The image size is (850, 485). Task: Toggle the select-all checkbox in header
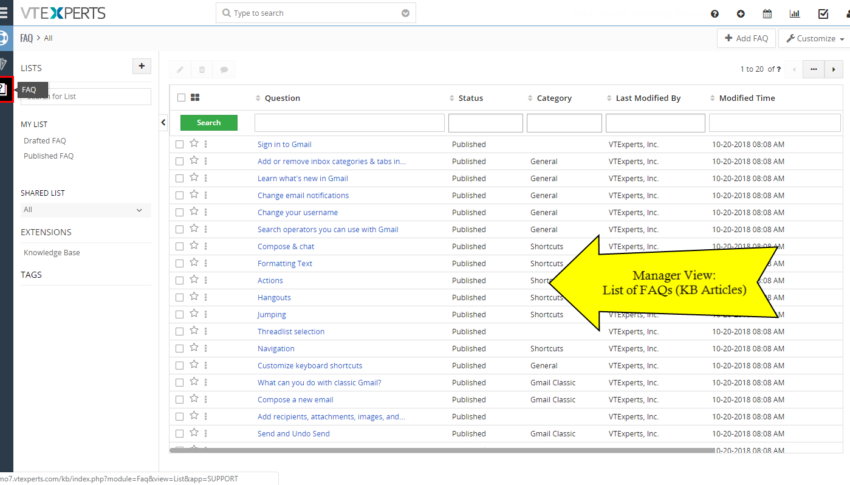pyautogui.click(x=181, y=98)
